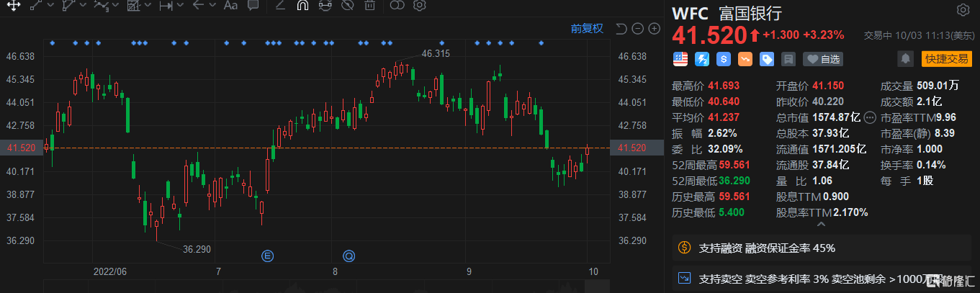Toggle the magnet snap mode
Image resolution: width=980 pixels, height=293 pixels.
click(x=302, y=6)
